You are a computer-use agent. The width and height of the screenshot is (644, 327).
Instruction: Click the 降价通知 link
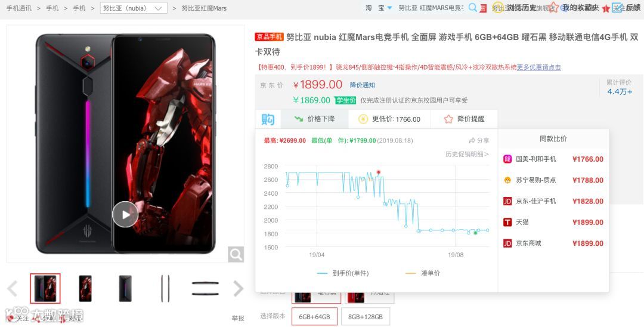(363, 85)
